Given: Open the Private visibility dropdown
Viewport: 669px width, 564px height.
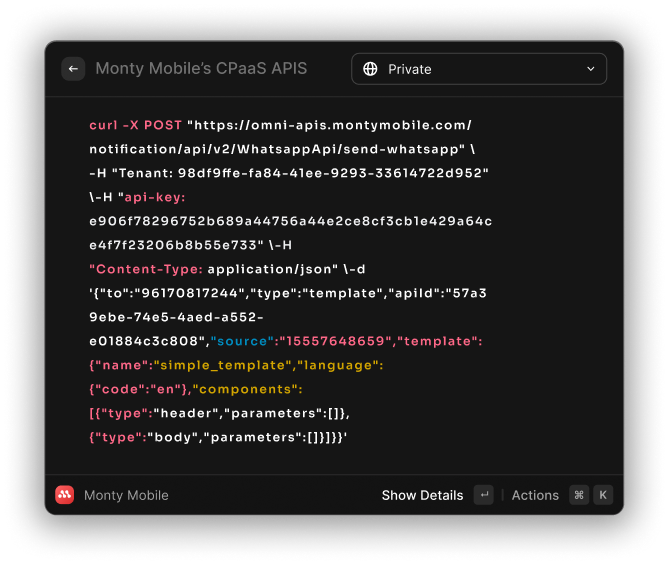Looking at the screenshot, I should (478, 69).
